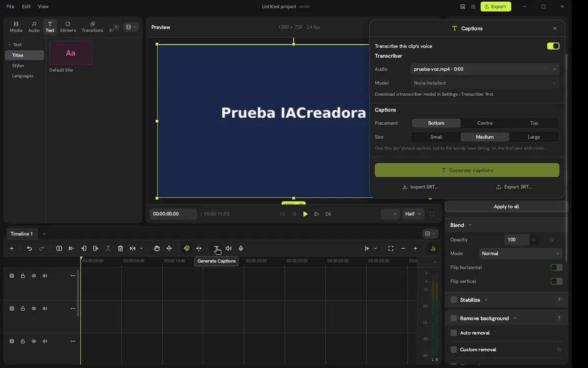Switch to the Transitions tab
This screenshot has height=368, width=588.
93,27
